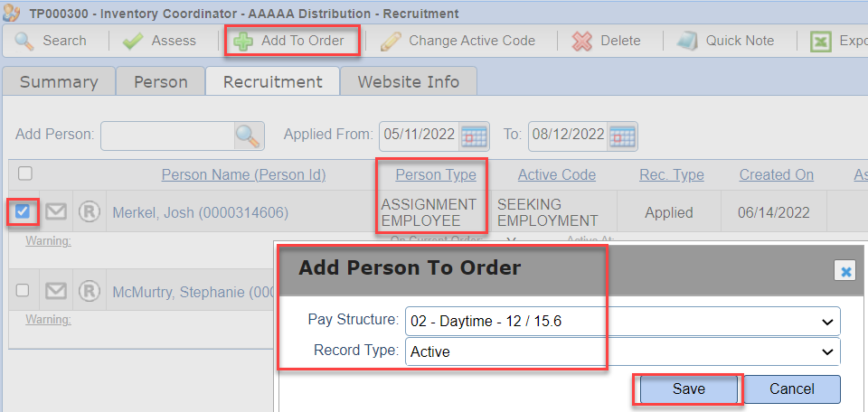Click the Add To Order plus icon
This screenshot has width=868, height=412.
click(243, 42)
